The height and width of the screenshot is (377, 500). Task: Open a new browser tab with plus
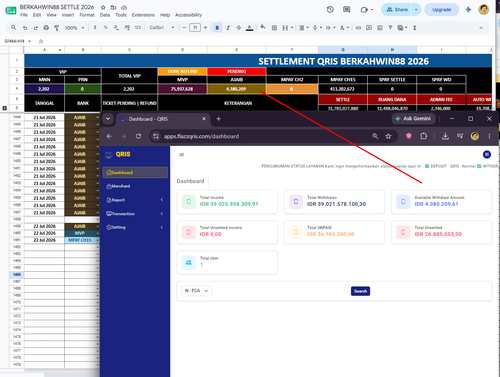219,119
